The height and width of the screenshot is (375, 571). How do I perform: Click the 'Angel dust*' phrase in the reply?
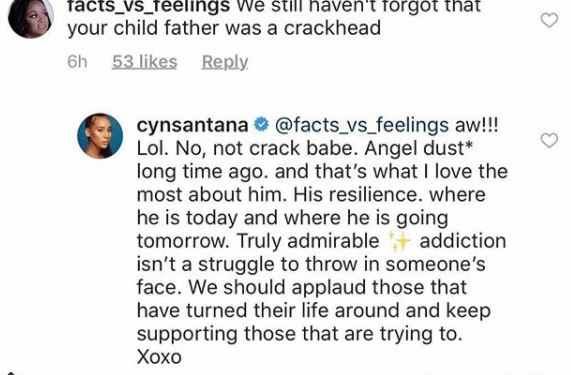tap(419, 149)
